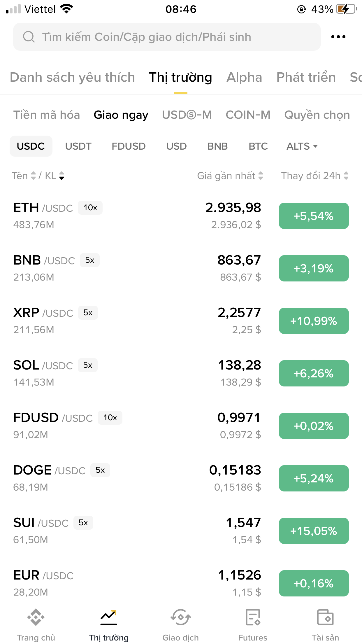The width and height of the screenshot is (362, 644).
Task: Select the FDUSD quote filter
Action: click(129, 146)
